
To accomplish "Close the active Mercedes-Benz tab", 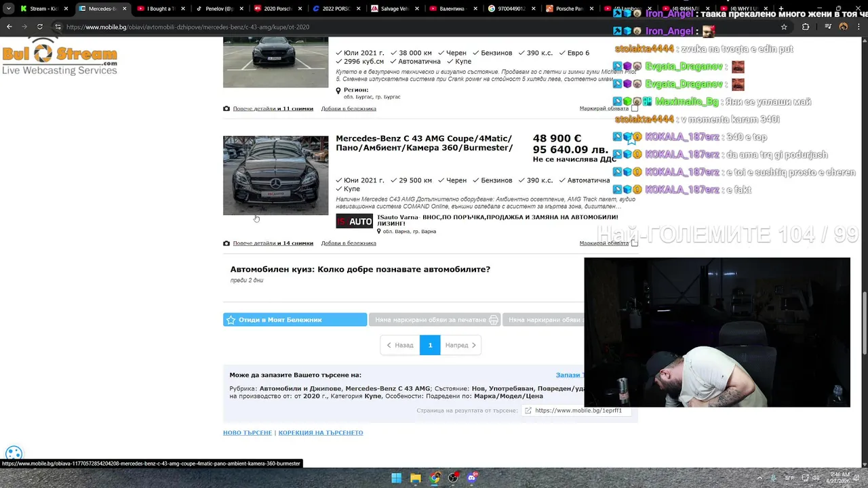I will click(x=124, y=9).
